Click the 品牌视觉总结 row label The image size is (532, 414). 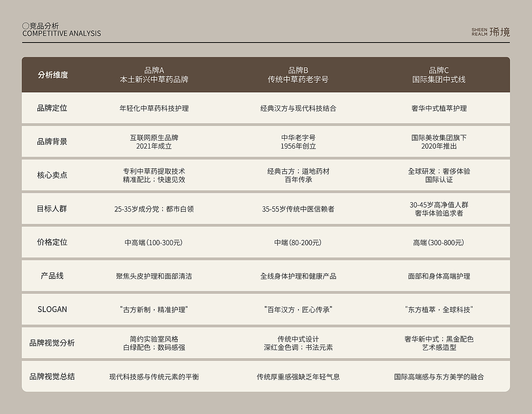click(52, 376)
